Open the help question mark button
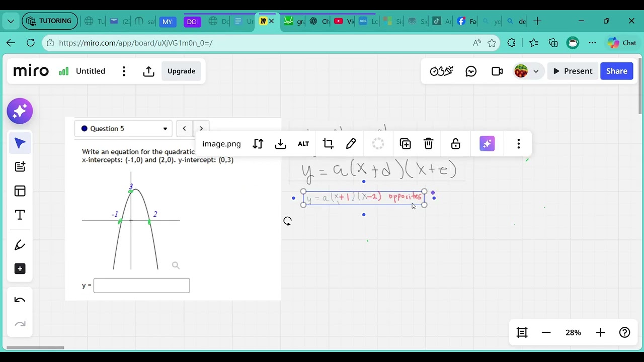Viewport: 644px width, 362px height. coord(625,332)
